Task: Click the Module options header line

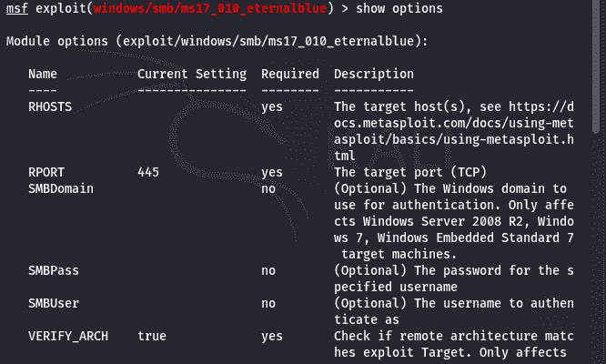Action: click(x=217, y=41)
